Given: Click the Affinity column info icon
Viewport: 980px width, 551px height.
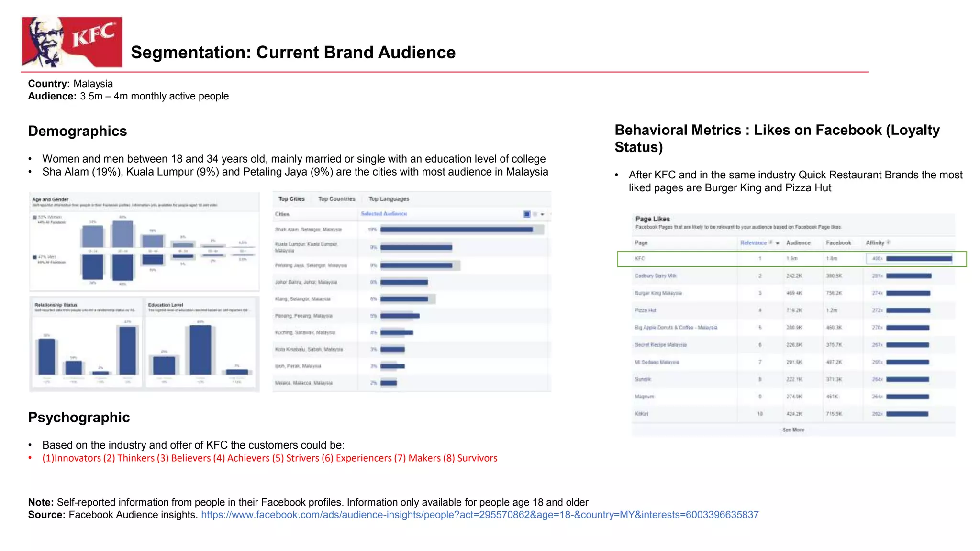Looking at the screenshot, I should (889, 242).
